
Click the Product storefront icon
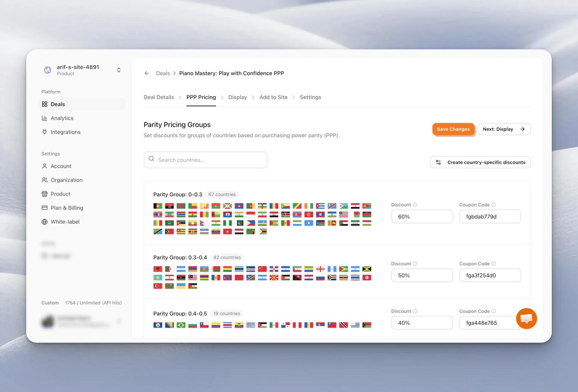point(45,194)
